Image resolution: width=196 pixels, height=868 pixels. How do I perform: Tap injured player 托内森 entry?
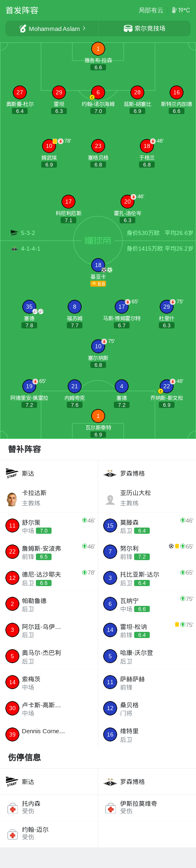(x=49, y=808)
